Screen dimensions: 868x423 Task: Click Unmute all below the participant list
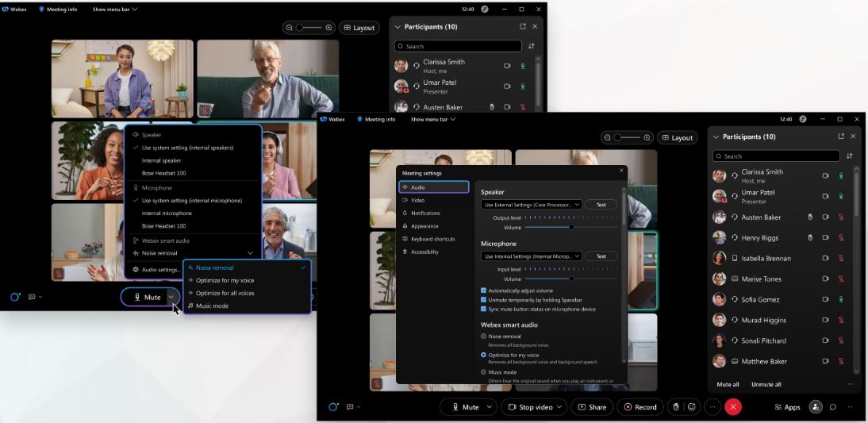(x=766, y=384)
